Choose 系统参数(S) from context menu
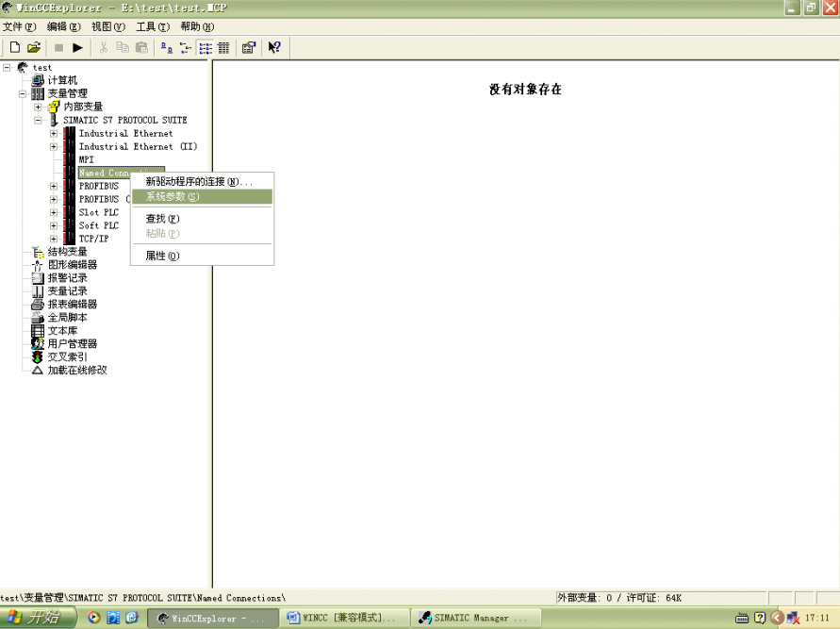Image resolution: width=840 pixels, height=629 pixels. tap(203, 197)
